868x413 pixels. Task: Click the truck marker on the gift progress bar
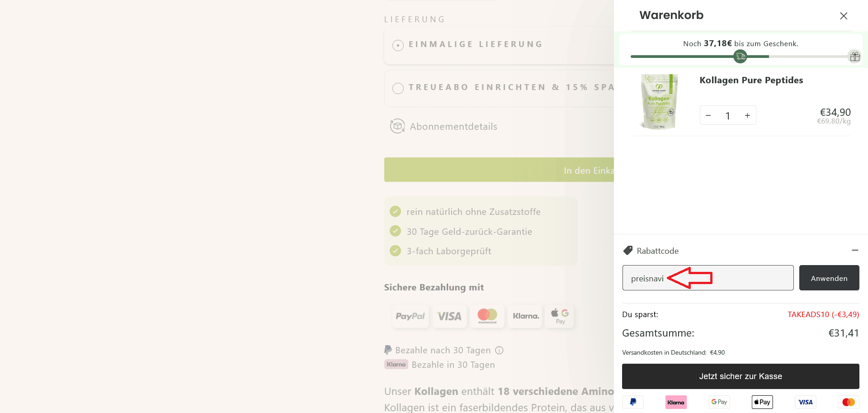point(740,56)
